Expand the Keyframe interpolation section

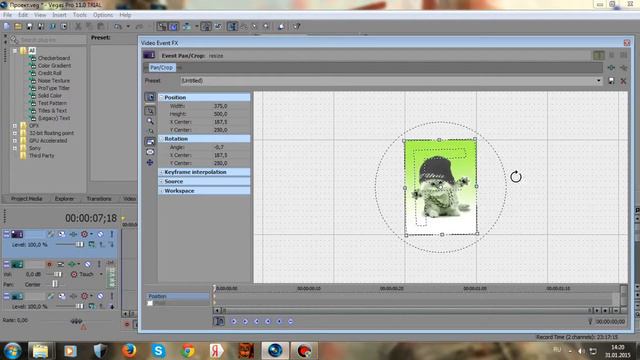[162, 172]
